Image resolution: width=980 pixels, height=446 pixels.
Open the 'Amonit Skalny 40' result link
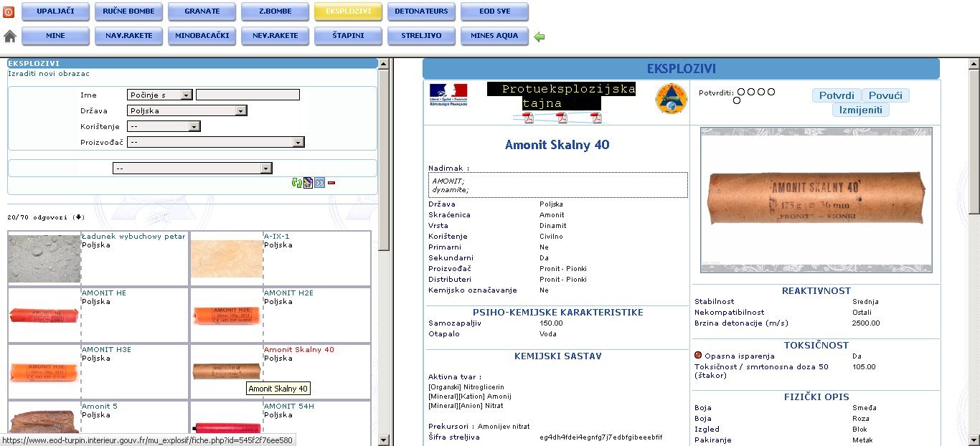tap(299, 349)
